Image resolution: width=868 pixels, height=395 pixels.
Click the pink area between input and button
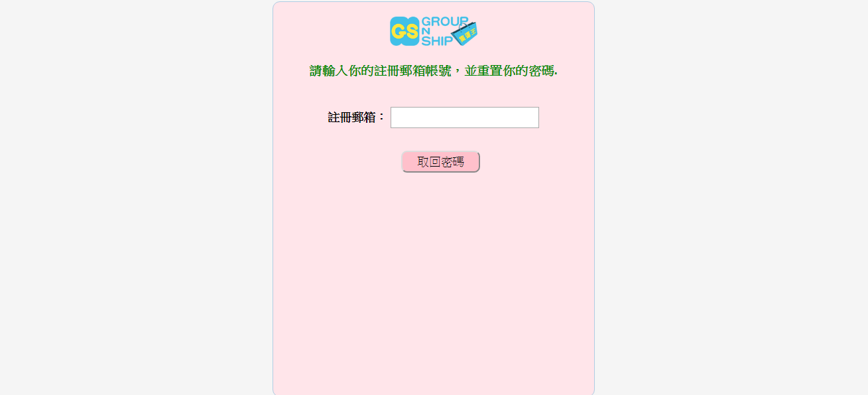[440, 139]
